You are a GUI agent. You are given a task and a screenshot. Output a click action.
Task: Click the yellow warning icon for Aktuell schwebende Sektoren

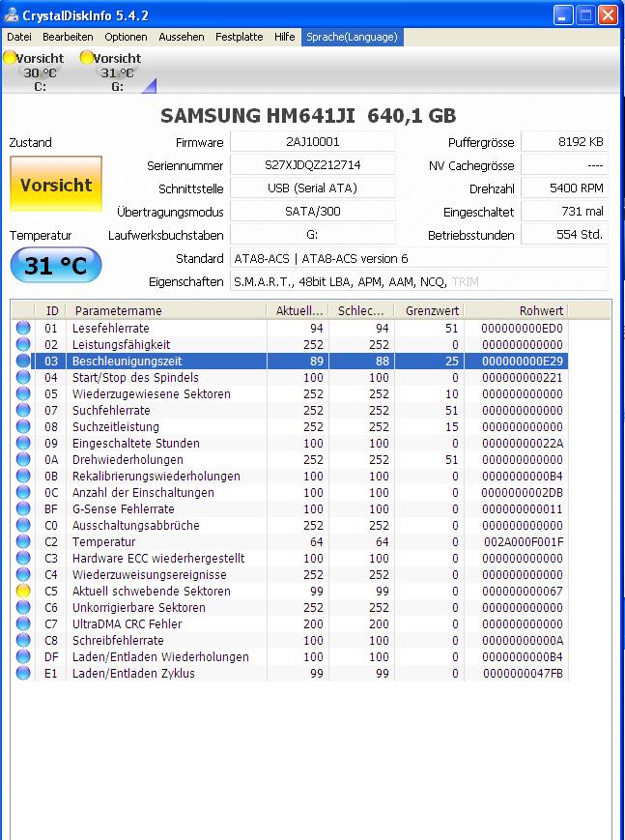click(23, 591)
